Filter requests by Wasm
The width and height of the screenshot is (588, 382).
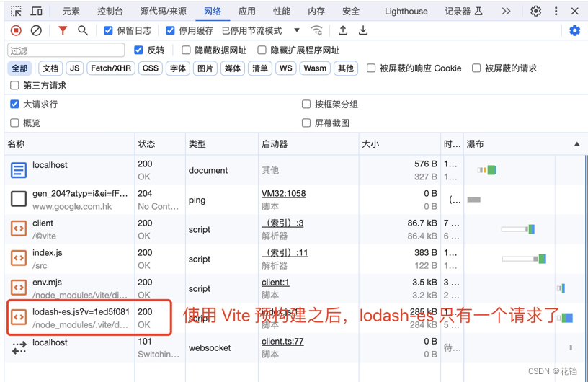pyautogui.click(x=315, y=68)
